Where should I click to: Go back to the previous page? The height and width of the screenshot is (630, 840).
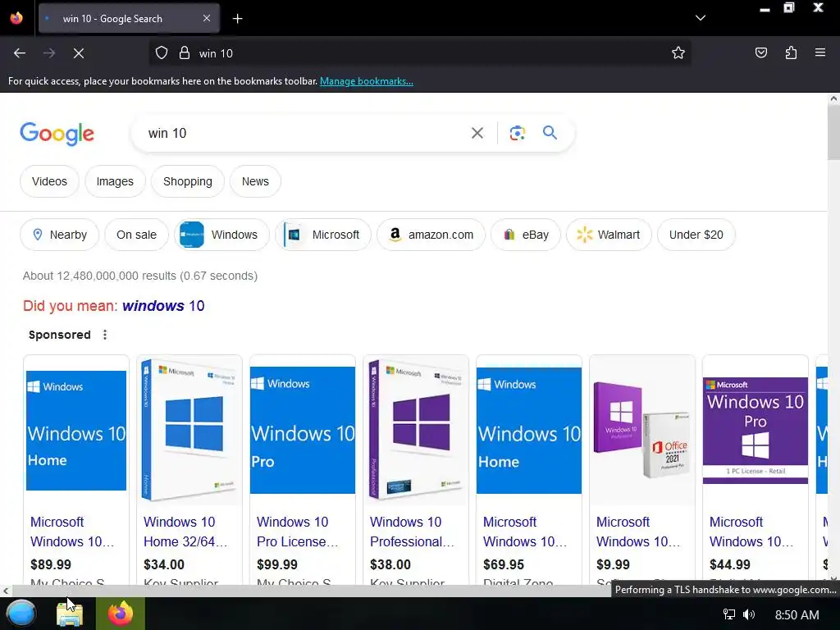click(20, 53)
